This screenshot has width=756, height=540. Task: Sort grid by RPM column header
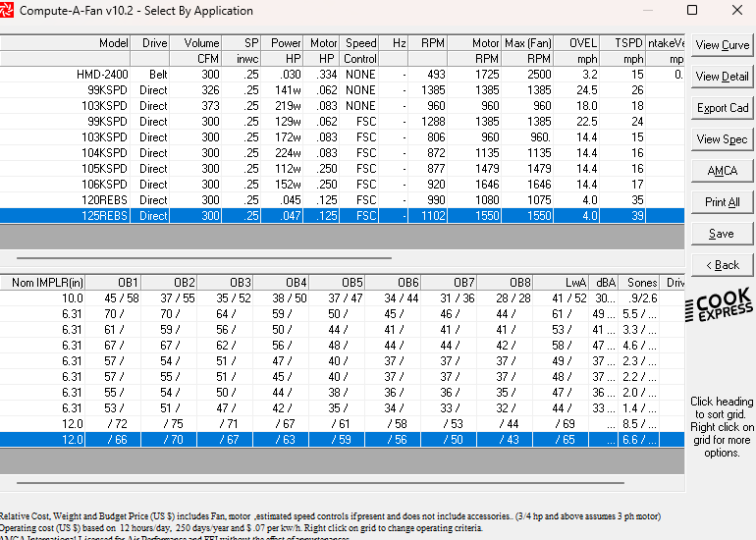[432, 43]
